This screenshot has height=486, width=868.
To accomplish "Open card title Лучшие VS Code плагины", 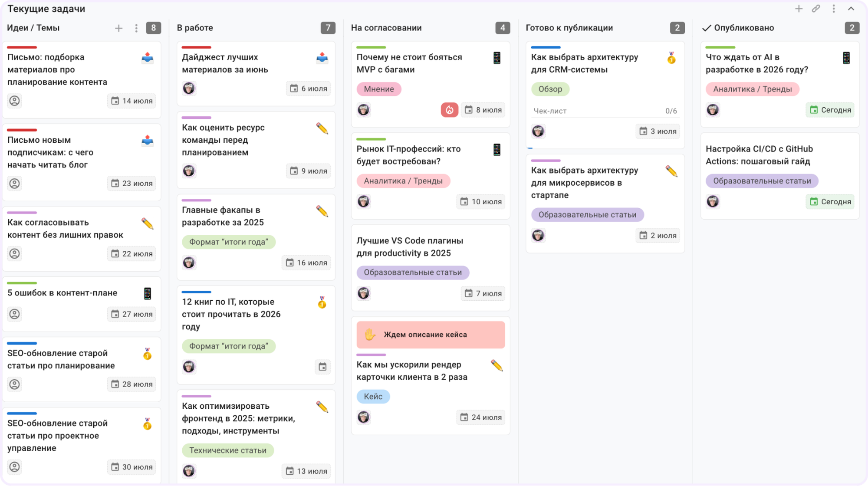I will [410, 247].
